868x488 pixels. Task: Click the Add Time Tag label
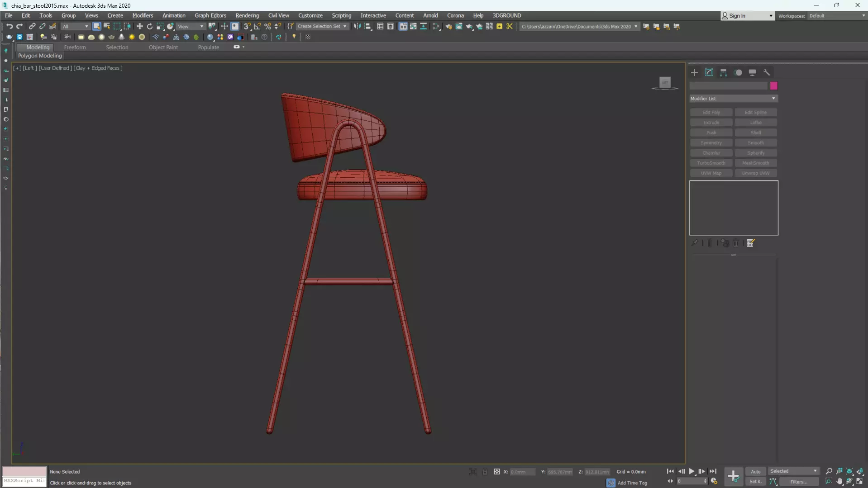[x=632, y=483]
